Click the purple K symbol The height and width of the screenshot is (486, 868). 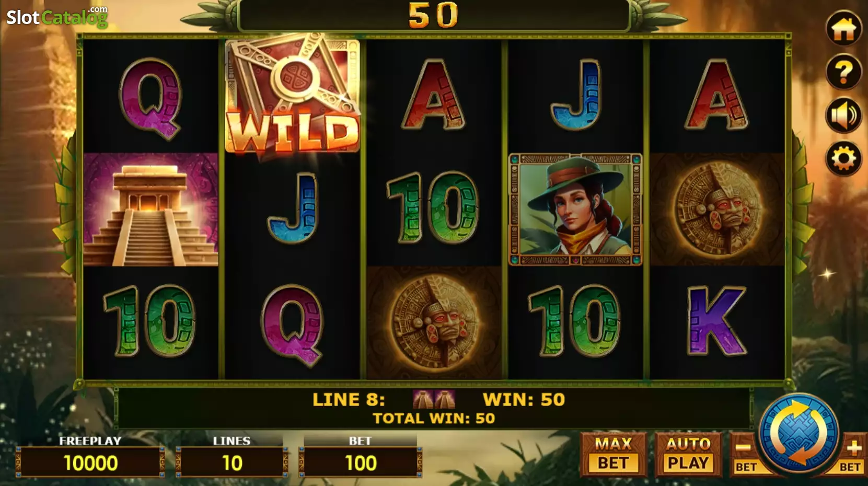[716, 321]
